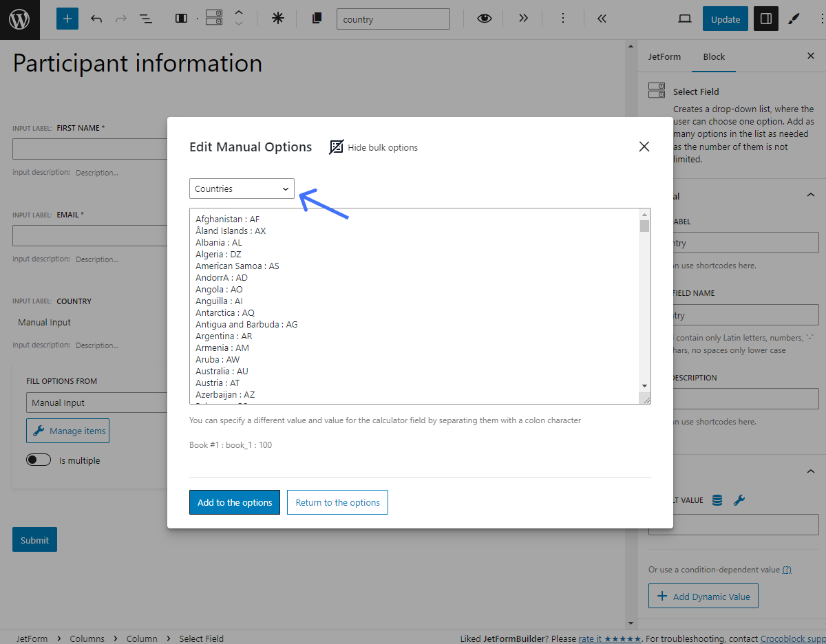The height and width of the screenshot is (644, 826).
Task: Click the WordPress logo icon
Action: point(19,19)
